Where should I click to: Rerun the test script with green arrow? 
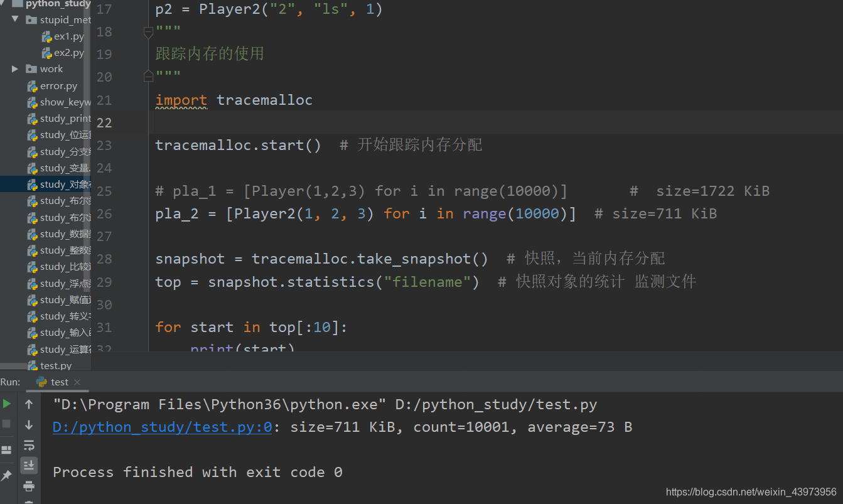[7, 404]
